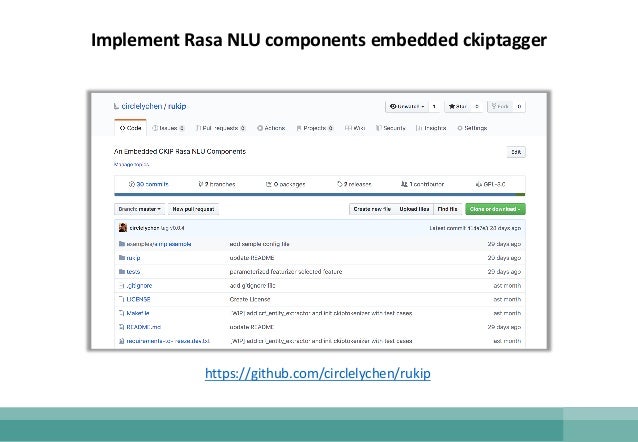The width and height of the screenshot is (638, 442).
Task: Open the Makefile file
Action: point(138,313)
